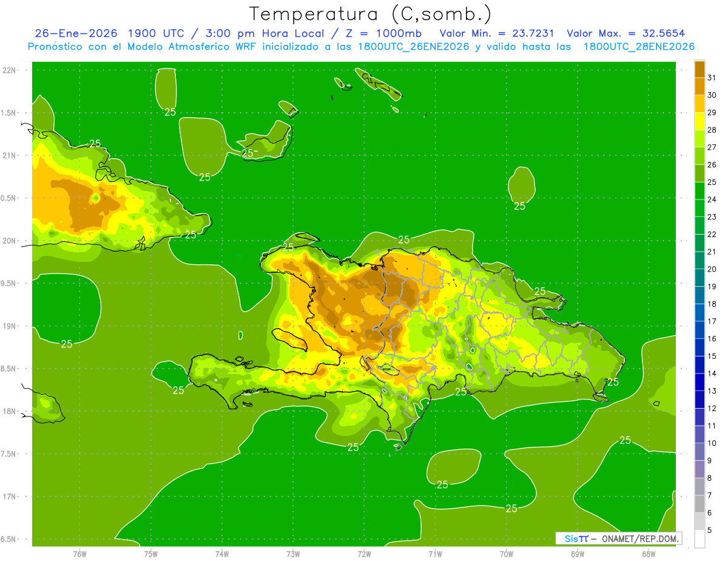Viewport: 728px width, 562px height.
Task: Click the '20N' latitude label
Action: tap(10, 241)
